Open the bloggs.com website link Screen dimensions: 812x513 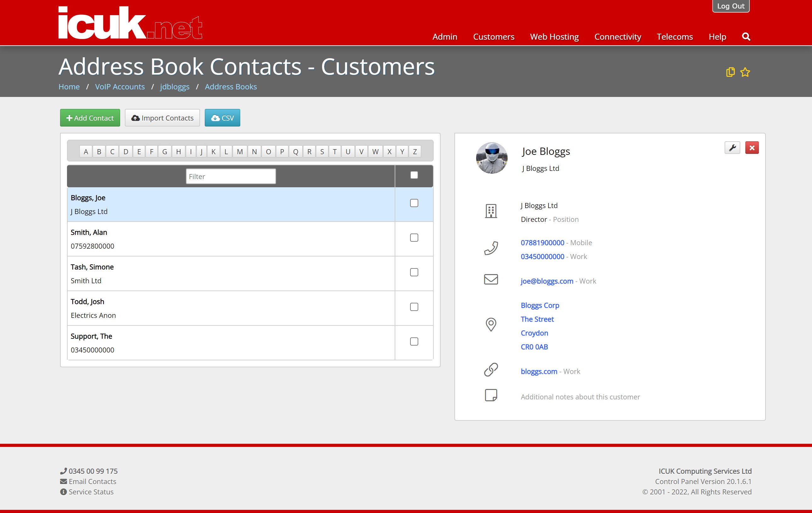point(538,371)
